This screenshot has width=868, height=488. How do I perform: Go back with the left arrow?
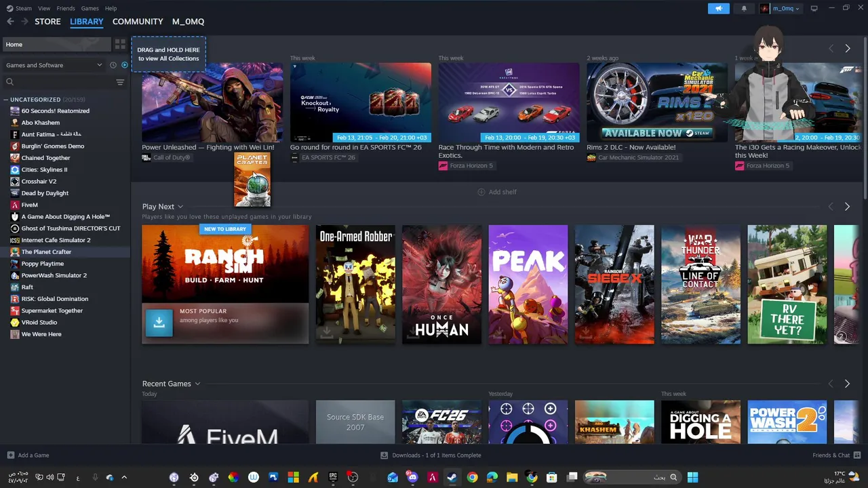pyautogui.click(x=10, y=22)
